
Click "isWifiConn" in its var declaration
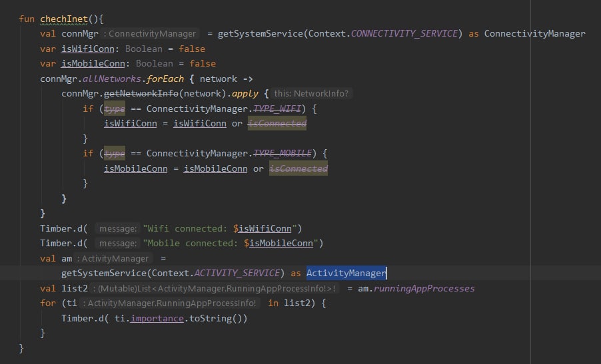[x=88, y=49]
